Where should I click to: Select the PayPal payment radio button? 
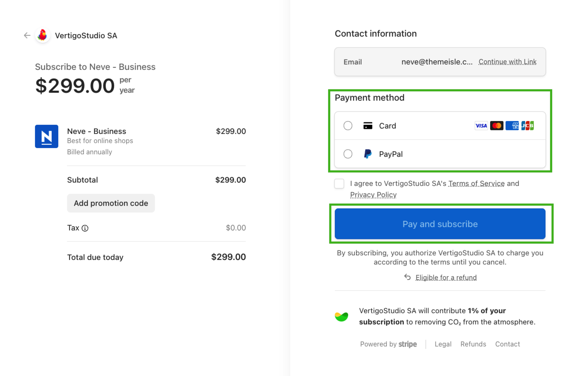point(348,154)
